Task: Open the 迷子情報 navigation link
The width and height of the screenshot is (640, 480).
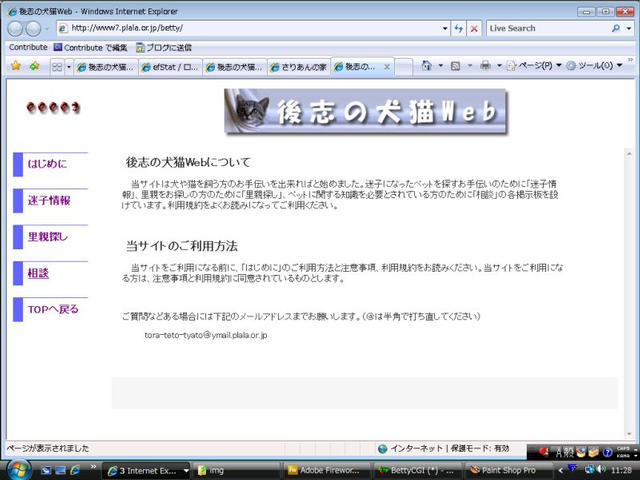Action: 50,200
